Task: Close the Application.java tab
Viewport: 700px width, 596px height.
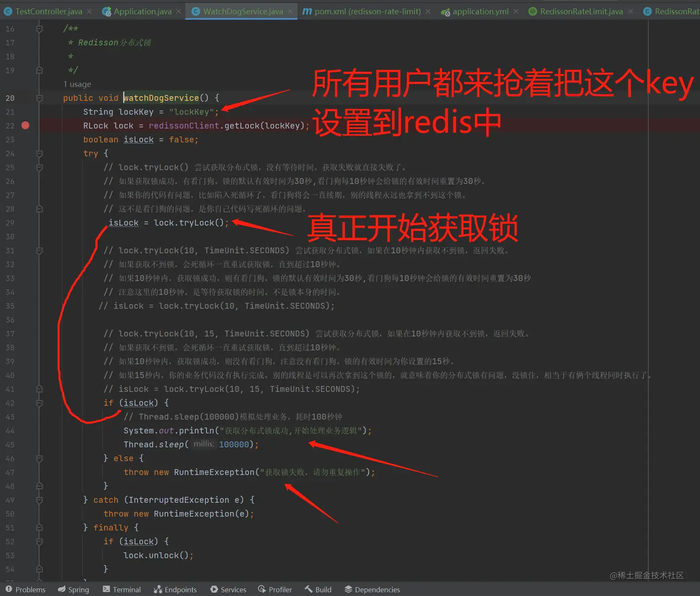Action: 179,12
